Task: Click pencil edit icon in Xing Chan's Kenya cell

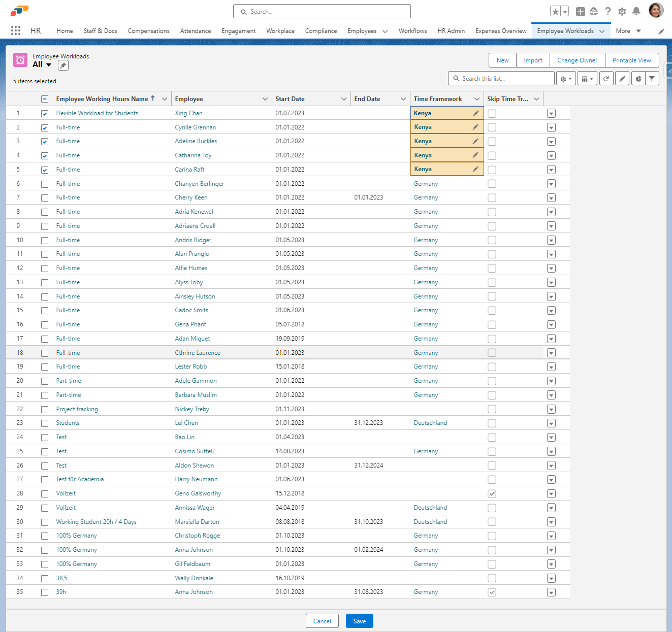Action: 475,113
